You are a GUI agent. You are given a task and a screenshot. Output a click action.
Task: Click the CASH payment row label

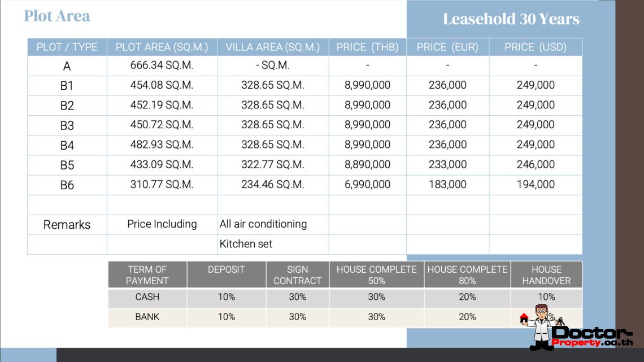click(147, 296)
